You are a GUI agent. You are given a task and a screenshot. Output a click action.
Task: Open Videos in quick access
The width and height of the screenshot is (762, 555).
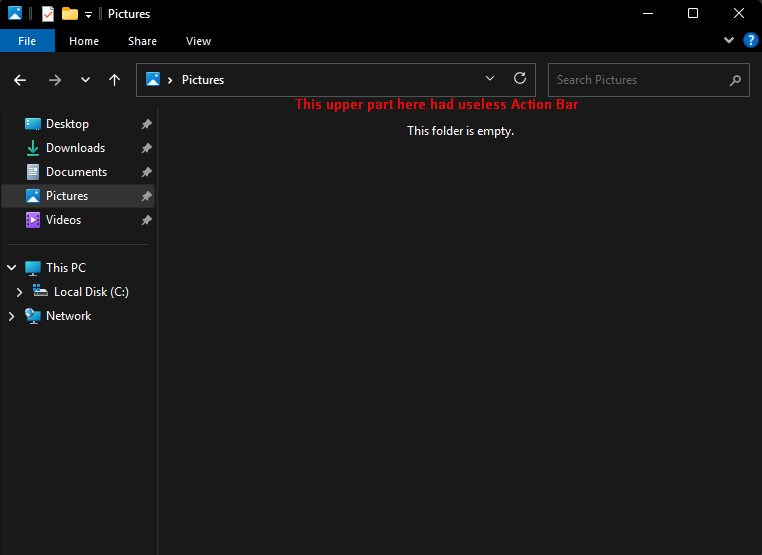(x=63, y=220)
